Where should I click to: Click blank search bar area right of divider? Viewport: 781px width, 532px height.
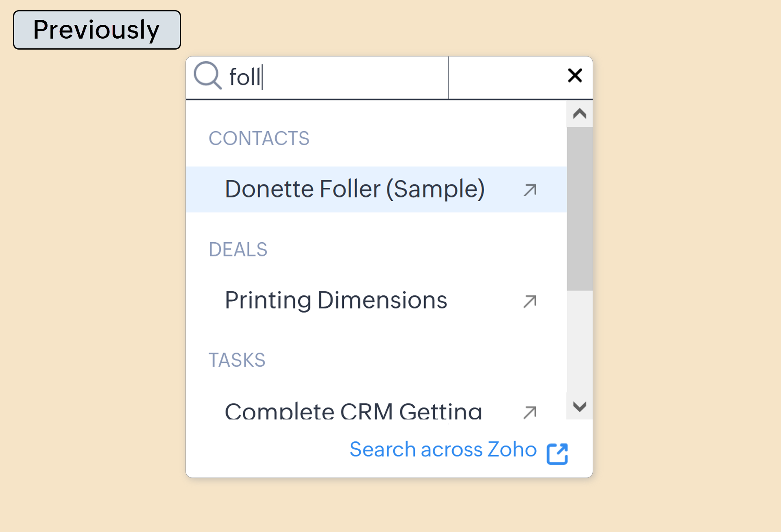(x=504, y=77)
